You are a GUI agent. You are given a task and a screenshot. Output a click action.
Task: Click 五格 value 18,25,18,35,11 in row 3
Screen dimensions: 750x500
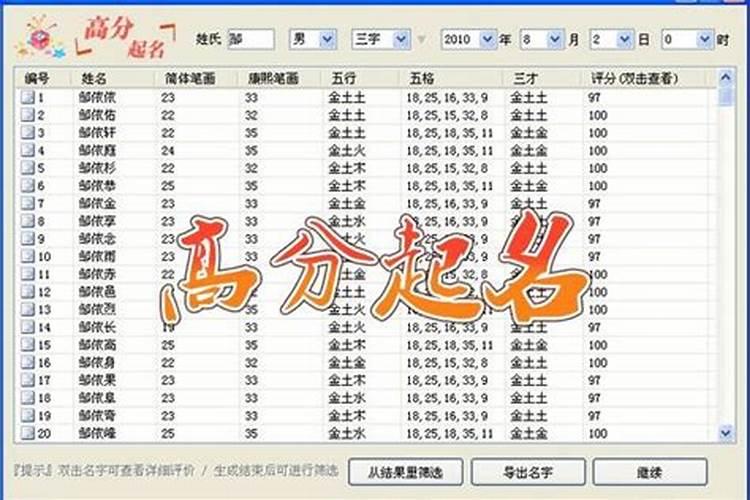(450, 133)
